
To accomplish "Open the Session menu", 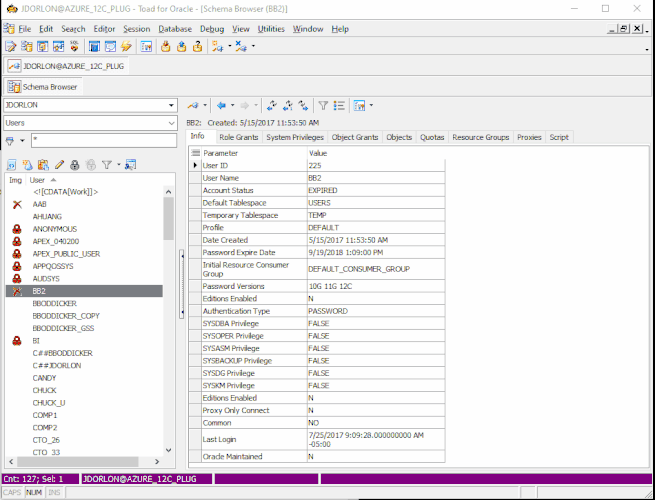I will (x=137, y=29).
